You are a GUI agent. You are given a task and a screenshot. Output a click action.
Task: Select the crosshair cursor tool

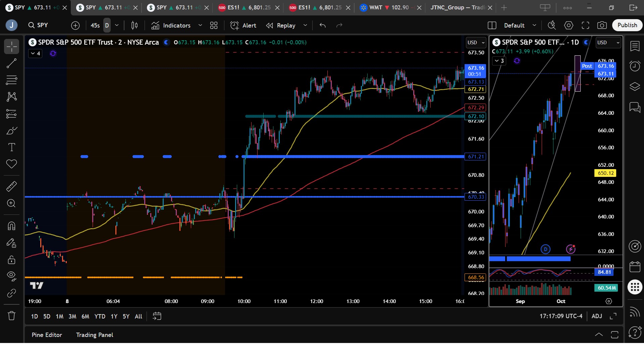tap(11, 47)
